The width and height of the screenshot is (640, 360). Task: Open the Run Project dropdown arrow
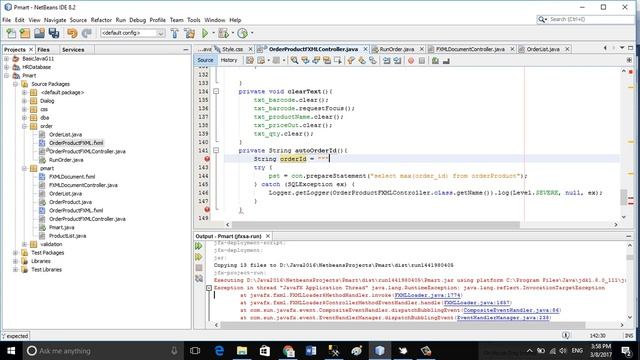(x=213, y=33)
